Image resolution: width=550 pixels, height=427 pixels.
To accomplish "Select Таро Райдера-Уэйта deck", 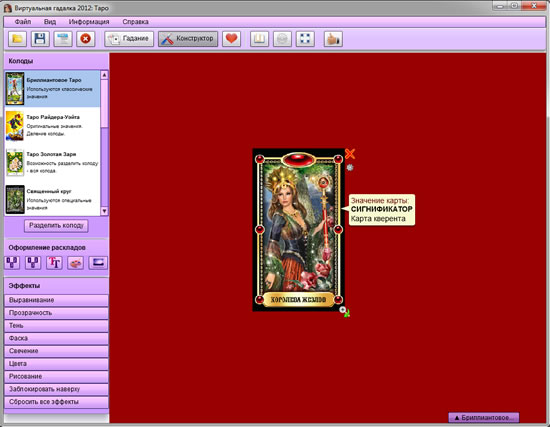I will [53, 126].
